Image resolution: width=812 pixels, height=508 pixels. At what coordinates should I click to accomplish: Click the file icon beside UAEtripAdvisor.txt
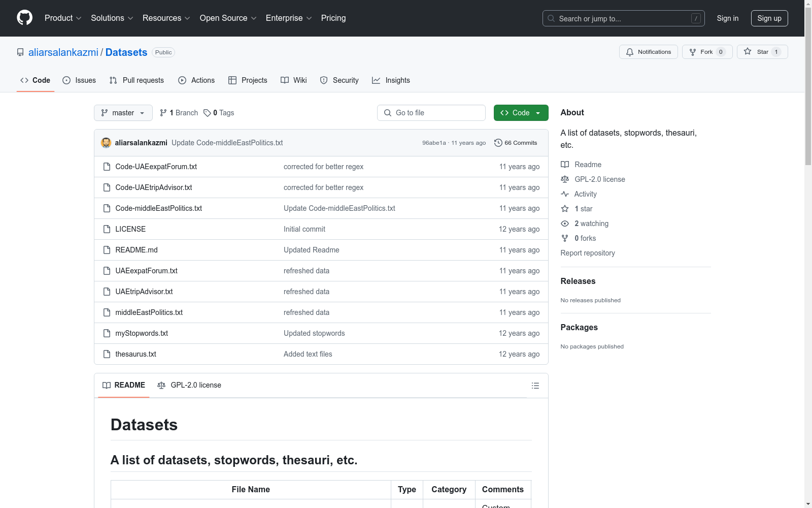tap(107, 292)
